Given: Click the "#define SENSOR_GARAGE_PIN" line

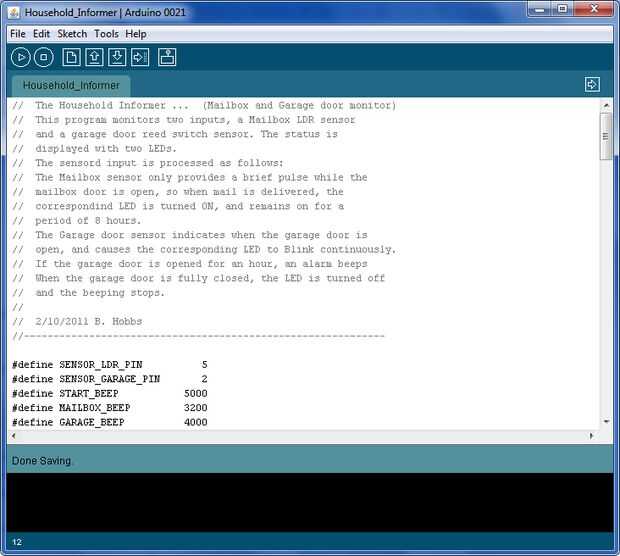Looking at the screenshot, I should [x=110, y=379].
